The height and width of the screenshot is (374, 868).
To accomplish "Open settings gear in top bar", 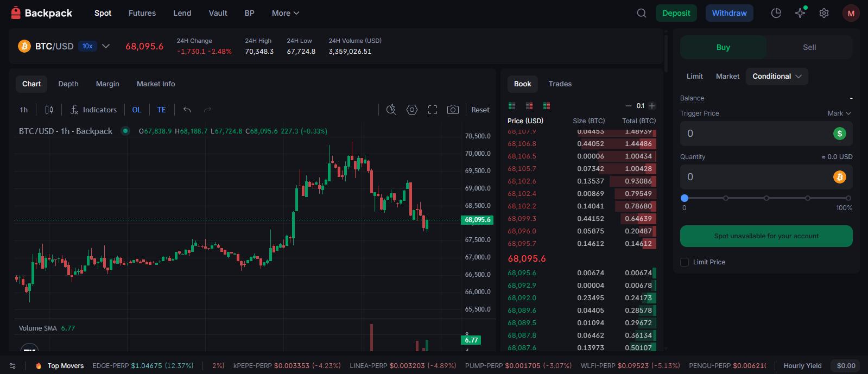I will (823, 13).
